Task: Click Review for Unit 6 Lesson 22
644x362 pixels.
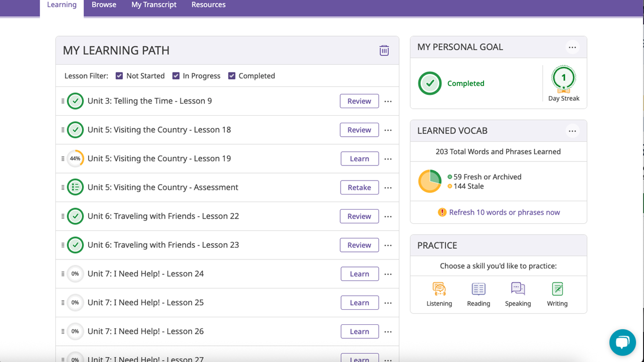Action: coord(359,216)
